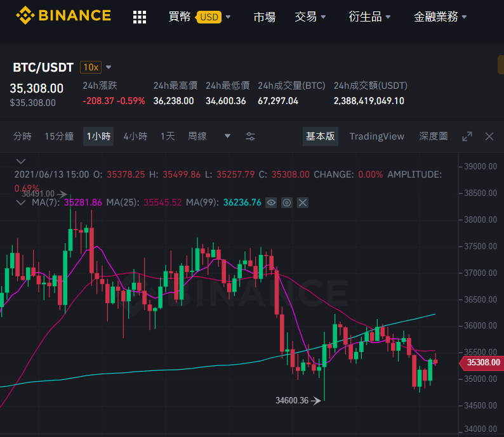This screenshot has width=504, height=437.
Task: Switch to 4小時 interval
Action: (135, 136)
